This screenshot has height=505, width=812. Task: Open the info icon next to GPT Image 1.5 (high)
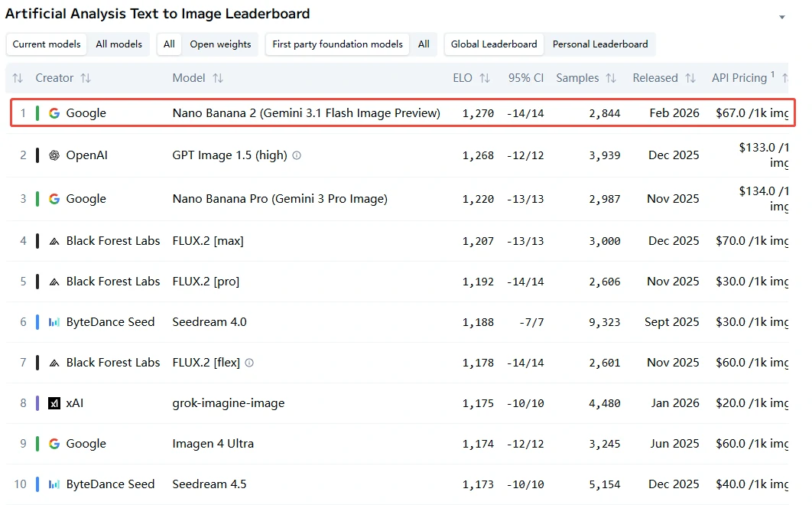pyautogui.click(x=295, y=155)
